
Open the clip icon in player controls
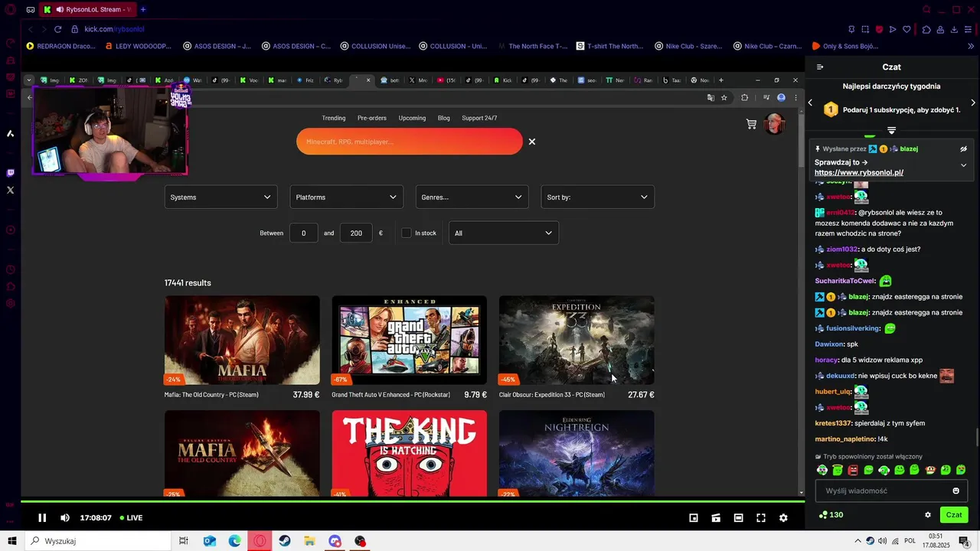coord(716,518)
